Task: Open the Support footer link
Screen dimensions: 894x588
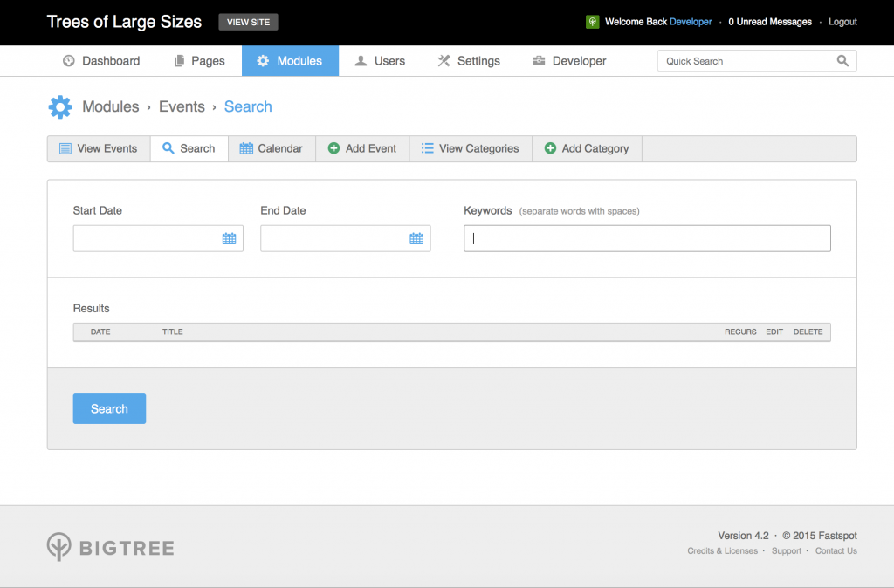Action: (x=787, y=551)
